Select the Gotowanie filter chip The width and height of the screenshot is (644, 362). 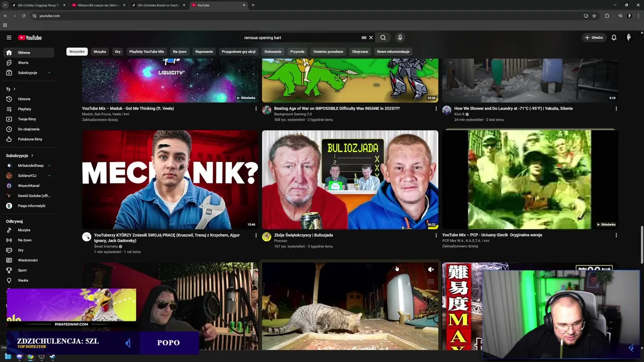point(273,51)
